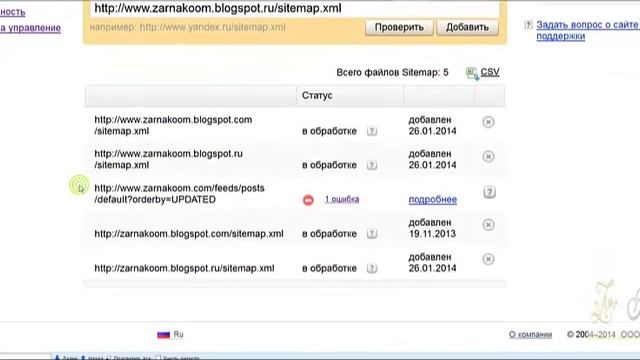
Task: Delete zarnakoom.blogspot.com/sitemap.xml added 19.11.2013
Action: click(488, 224)
